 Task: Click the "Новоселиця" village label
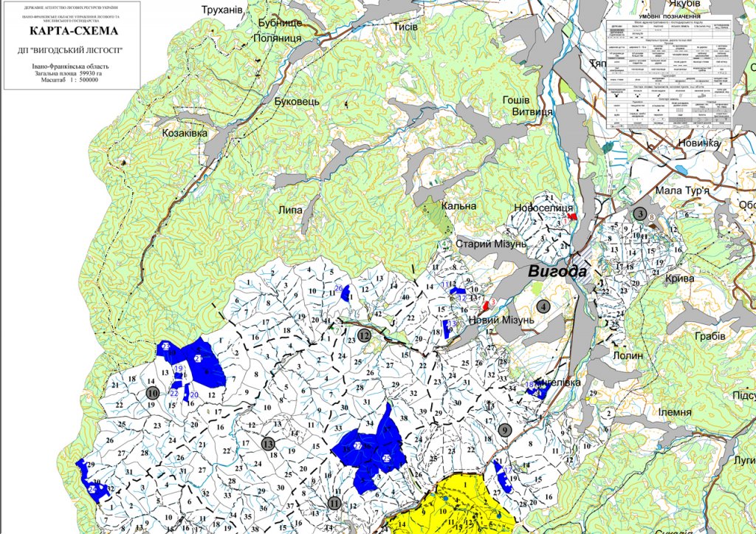543,208
